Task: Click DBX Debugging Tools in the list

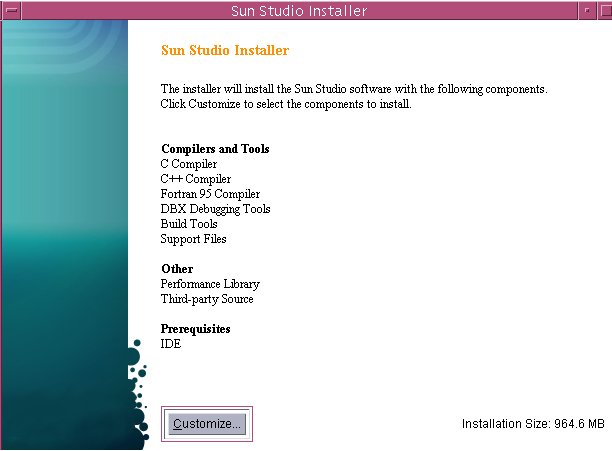Action: tap(215, 209)
